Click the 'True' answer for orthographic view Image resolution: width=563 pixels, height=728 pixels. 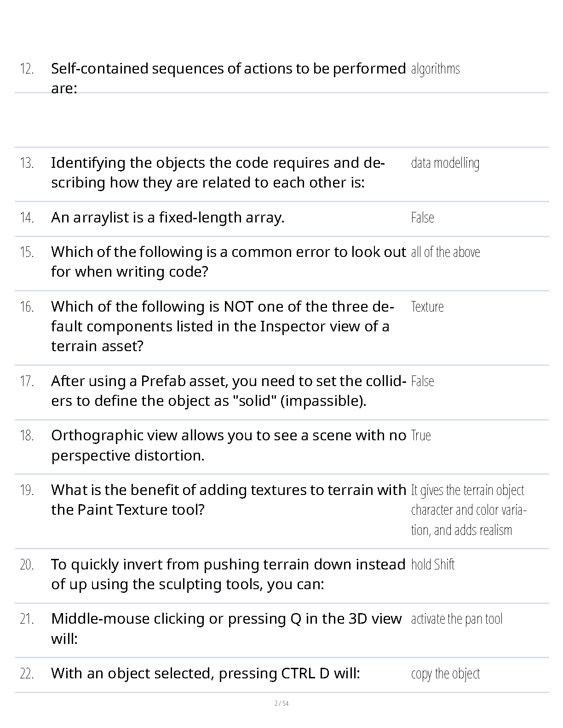[x=421, y=436]
